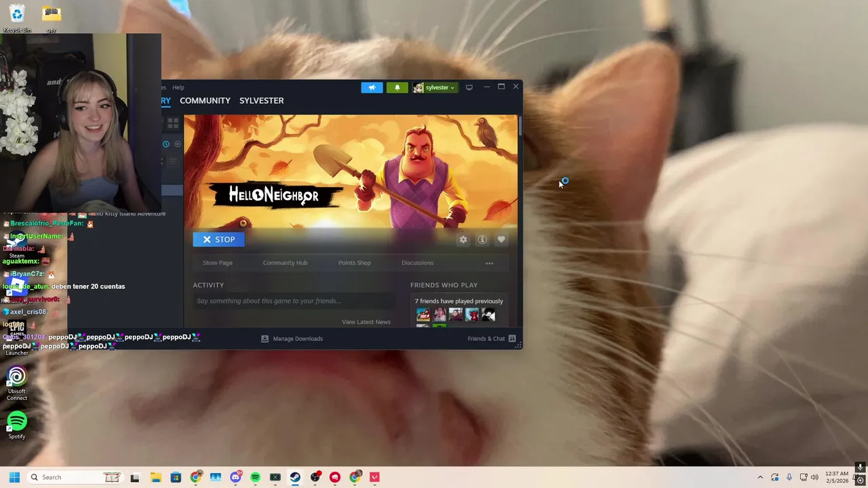868x488 pixels.
Task: Open the Windows Start menu
Action: pyautogui.click(x=14, y=477)
